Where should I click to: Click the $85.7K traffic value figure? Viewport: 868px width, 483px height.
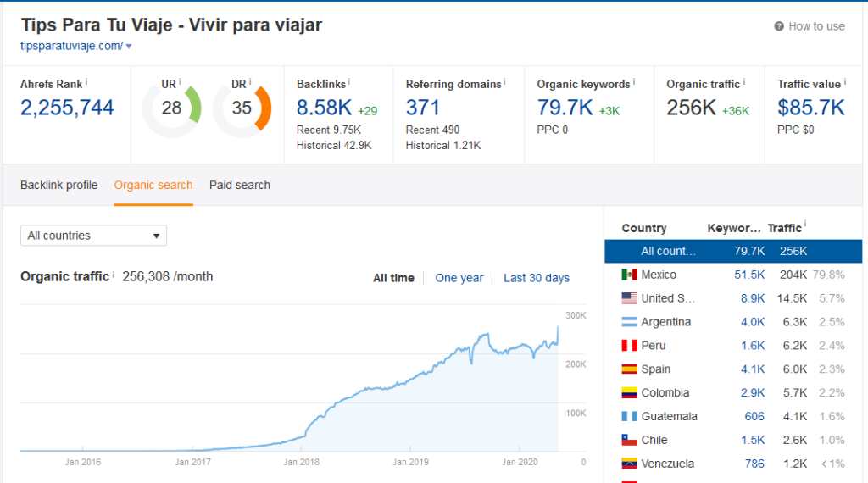coord(811,108)
